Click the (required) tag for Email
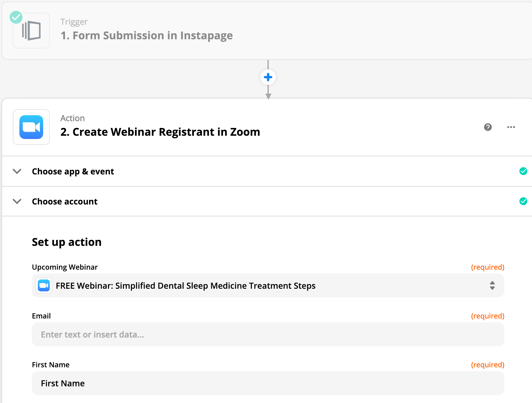532x403 pixels. 488,316
